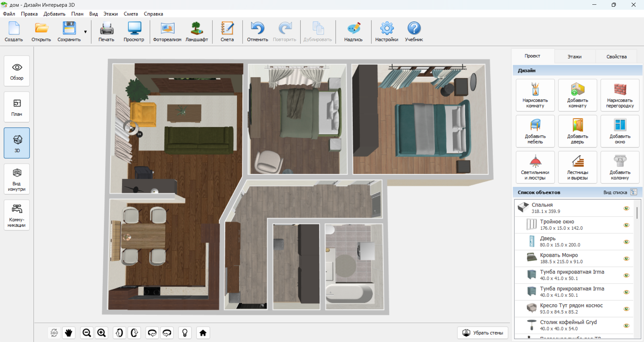Click the Убрать стены button

(483, 333)
